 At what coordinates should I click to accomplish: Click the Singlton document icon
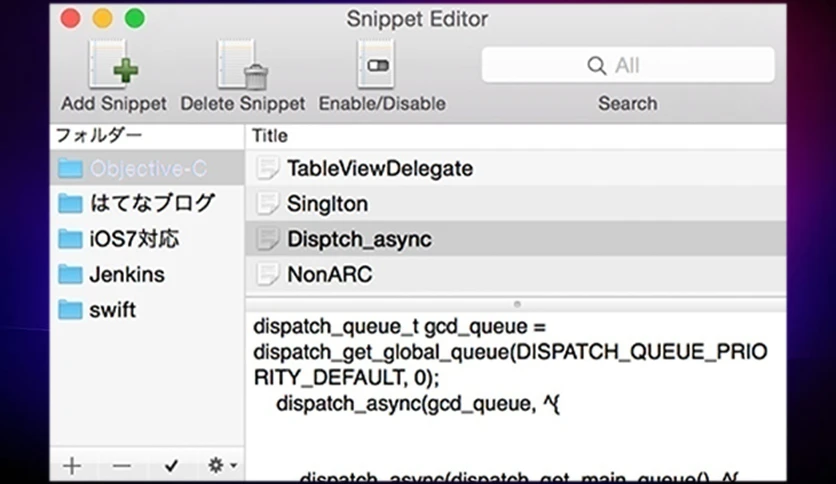(x=267, y=204)
